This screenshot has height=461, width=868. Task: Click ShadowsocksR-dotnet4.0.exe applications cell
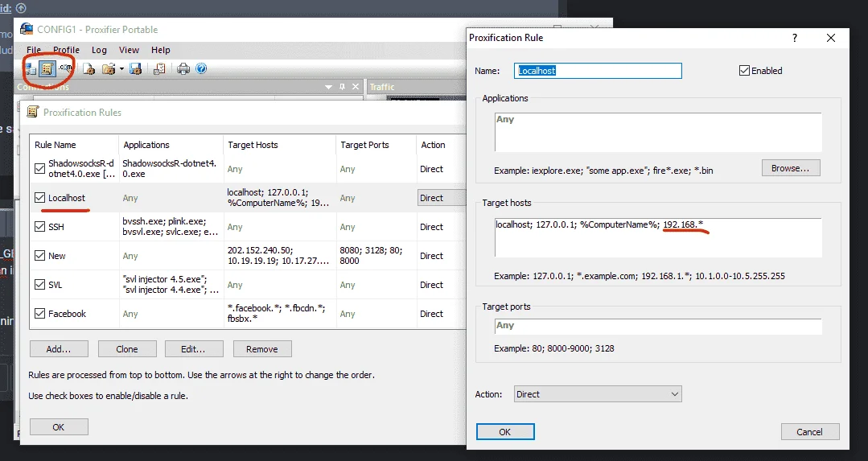pyautogui.click(x=171, y=169)
